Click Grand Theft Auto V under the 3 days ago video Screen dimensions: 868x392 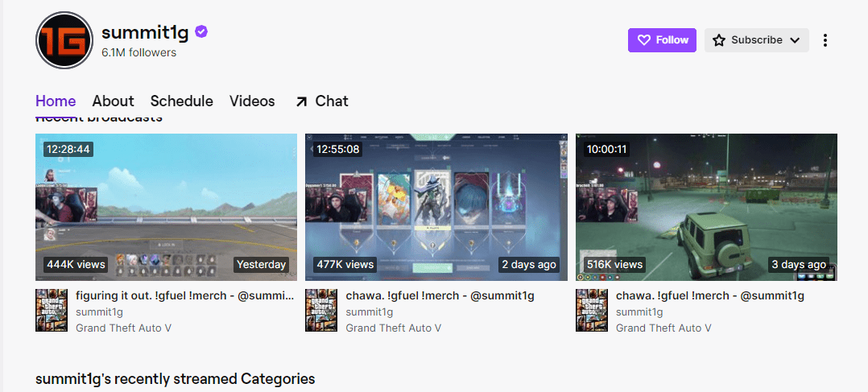663,328
